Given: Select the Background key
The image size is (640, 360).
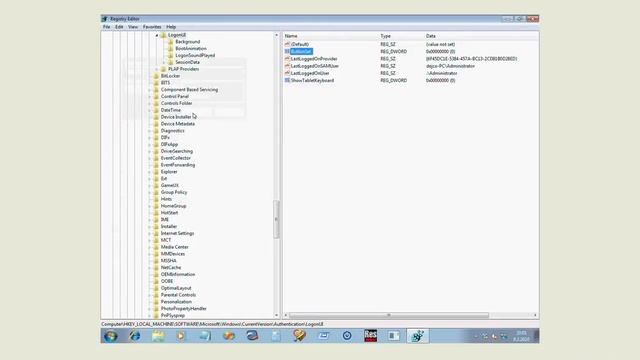Looking at the screenshot, I should coord(187,42).
